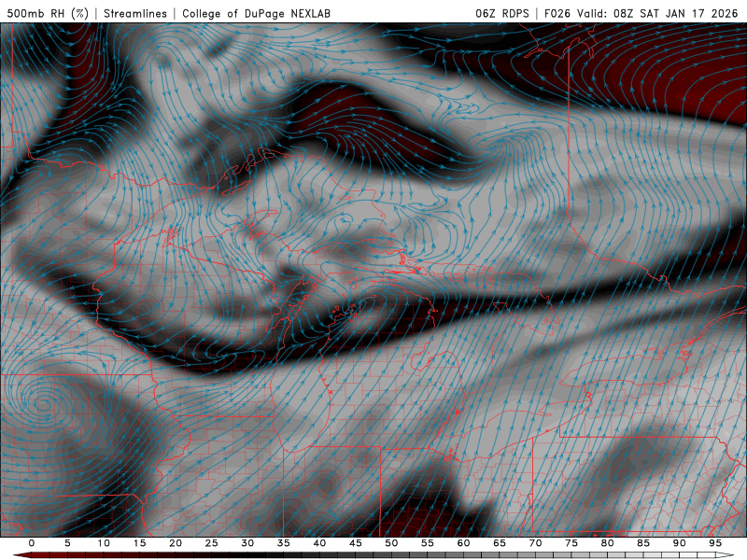Screen dimensions: 747x560
Task: Click the '500mb RH (%)' title text
Action: coord(48,13)
